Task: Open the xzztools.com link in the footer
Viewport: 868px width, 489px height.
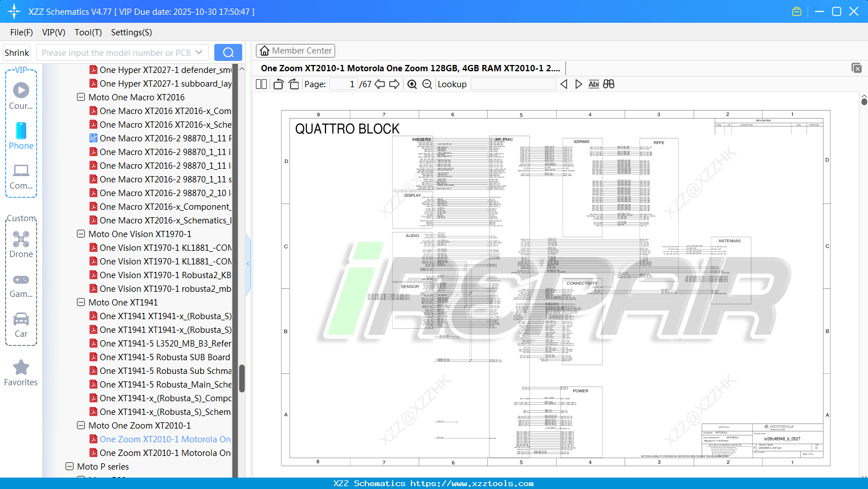Action: (x=472, y=483)
